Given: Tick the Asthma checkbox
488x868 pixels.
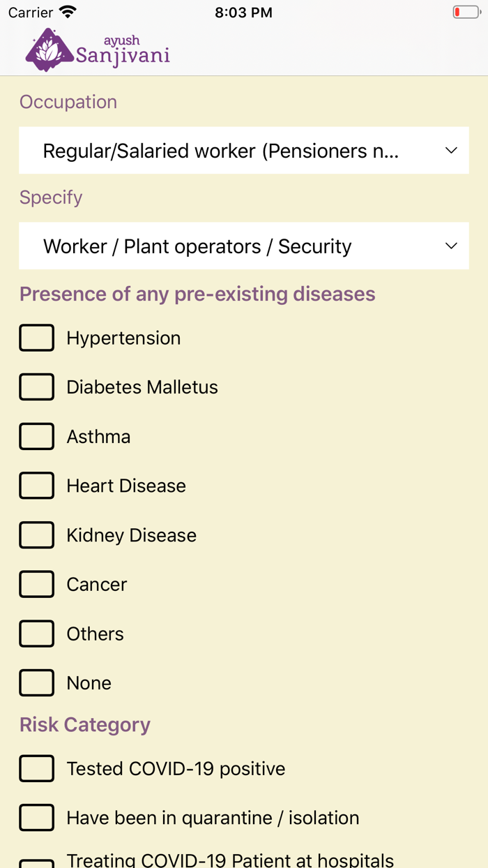Looking at the screenshot, I should pos(37,437).
